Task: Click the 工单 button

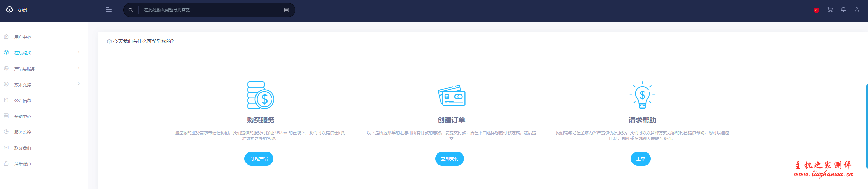Action: [x=640, y=159]
